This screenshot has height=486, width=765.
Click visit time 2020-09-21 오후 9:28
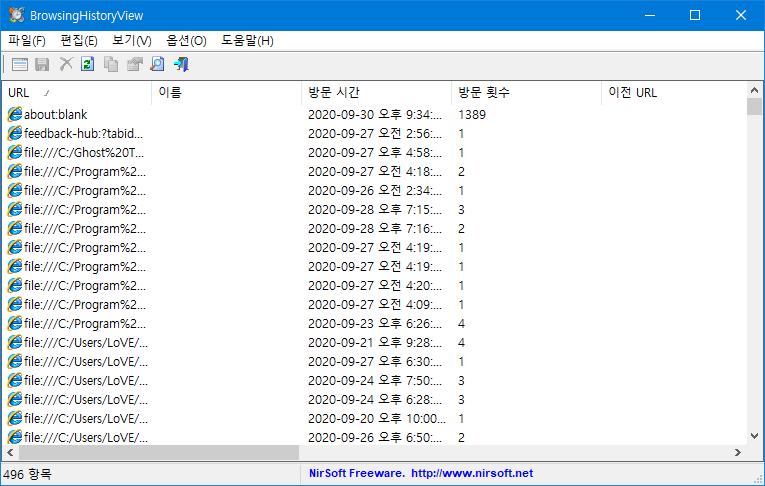[375, 343]
